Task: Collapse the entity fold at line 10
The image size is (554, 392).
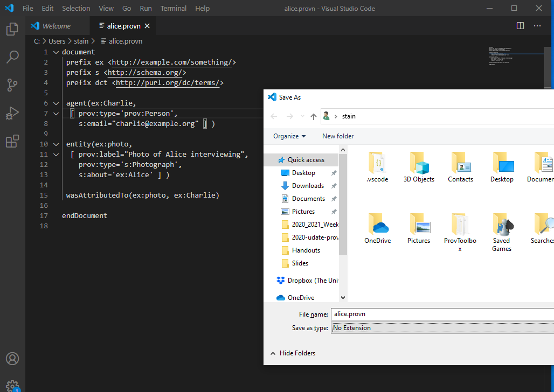Action: [x=56, y=144]
